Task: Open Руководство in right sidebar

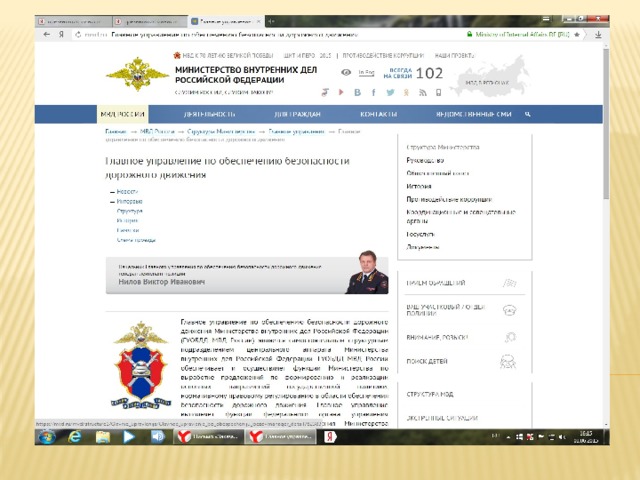Action: tap(425, 160)
